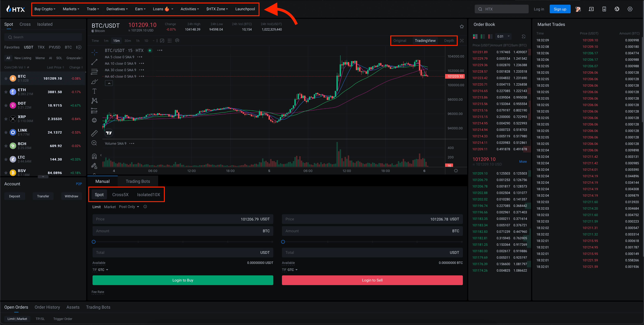This screenshot has height=325, width=644.
Task: Click the buy amount slider handle
Action: click(x=93, y=242)
